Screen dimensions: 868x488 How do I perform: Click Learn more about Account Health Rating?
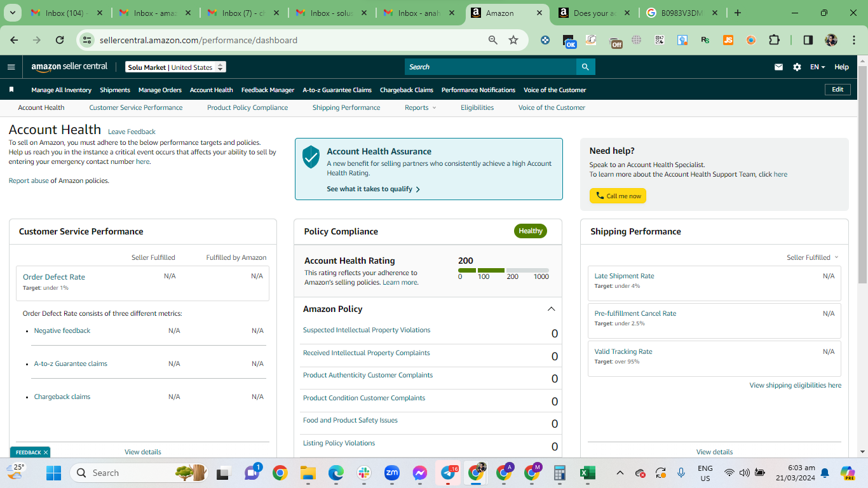click(400, 282)
